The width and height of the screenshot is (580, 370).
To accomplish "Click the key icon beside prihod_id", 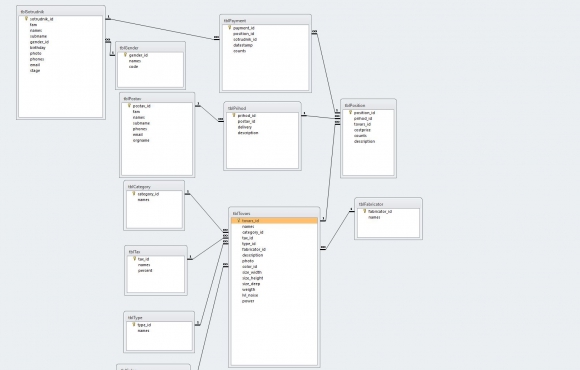I will 234,115.
